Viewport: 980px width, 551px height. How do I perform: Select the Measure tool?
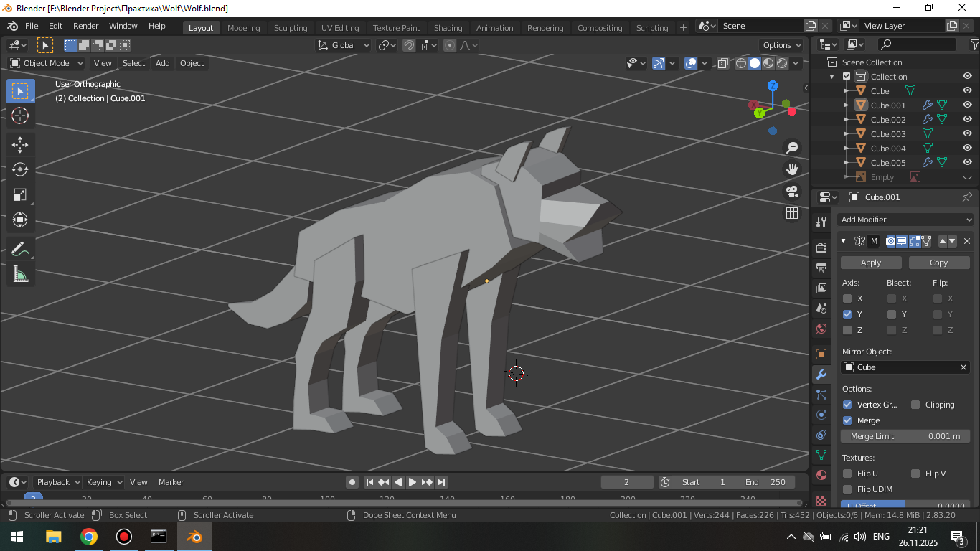pyautogui.click(x=20, y=274)
